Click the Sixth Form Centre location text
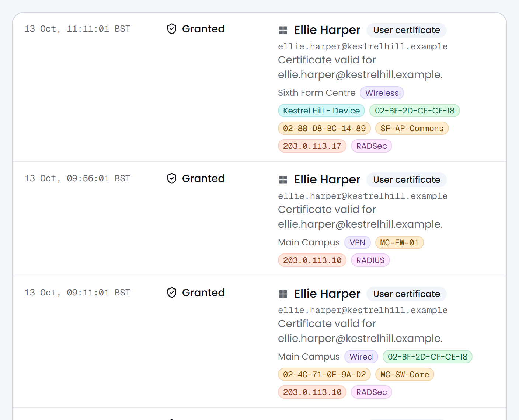Screen dimensions: 519x420 click(x=317, y=93)
